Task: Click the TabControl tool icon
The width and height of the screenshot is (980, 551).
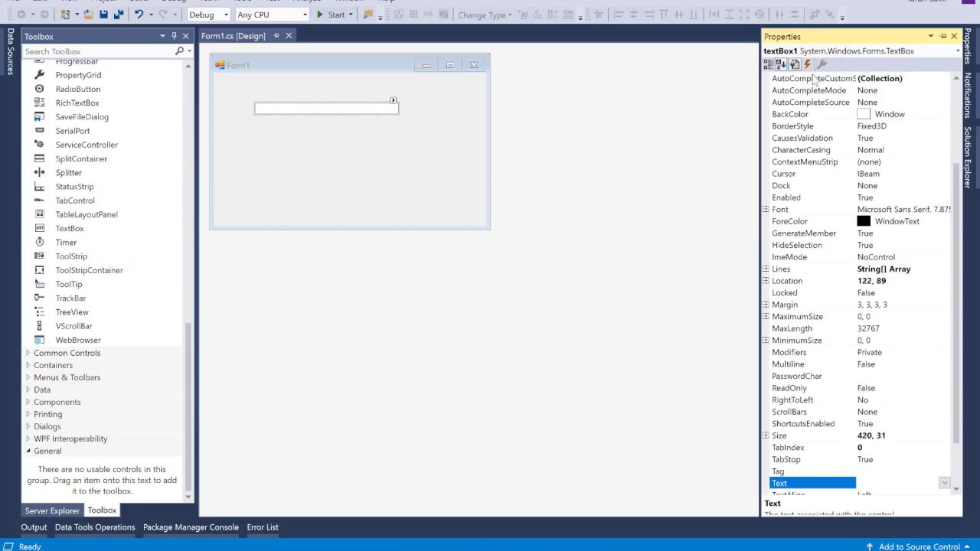Action: coord(39,201)
